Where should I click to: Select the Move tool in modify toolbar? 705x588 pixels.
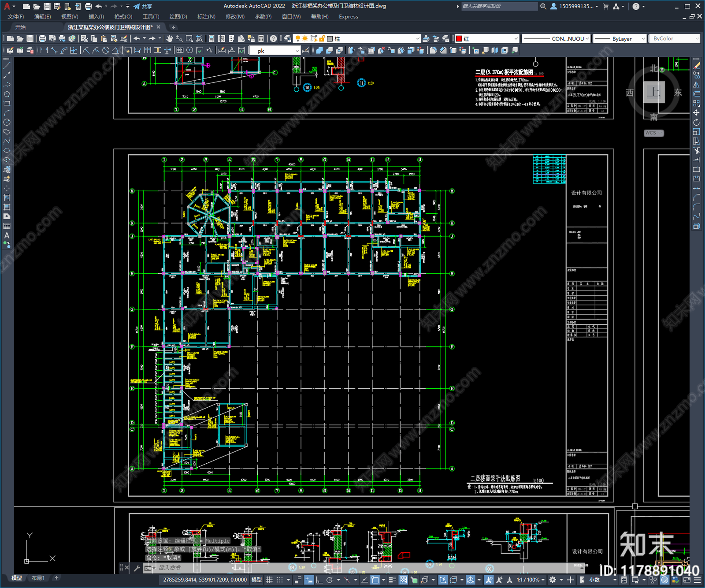(696, 113)
